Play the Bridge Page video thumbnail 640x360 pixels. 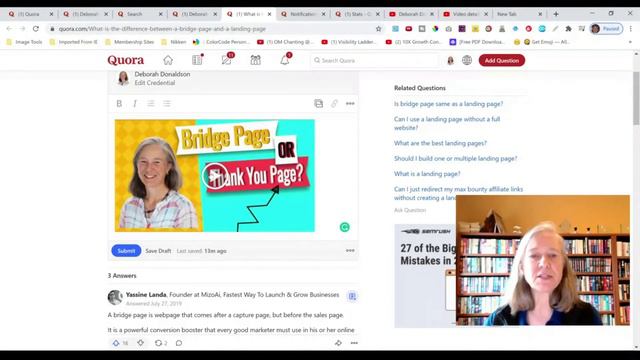click(214, 176)
